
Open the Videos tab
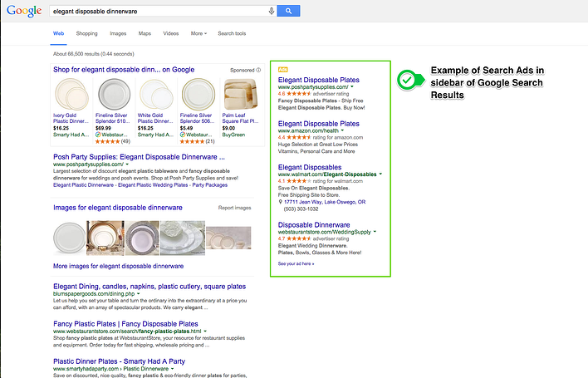(170, 33)
